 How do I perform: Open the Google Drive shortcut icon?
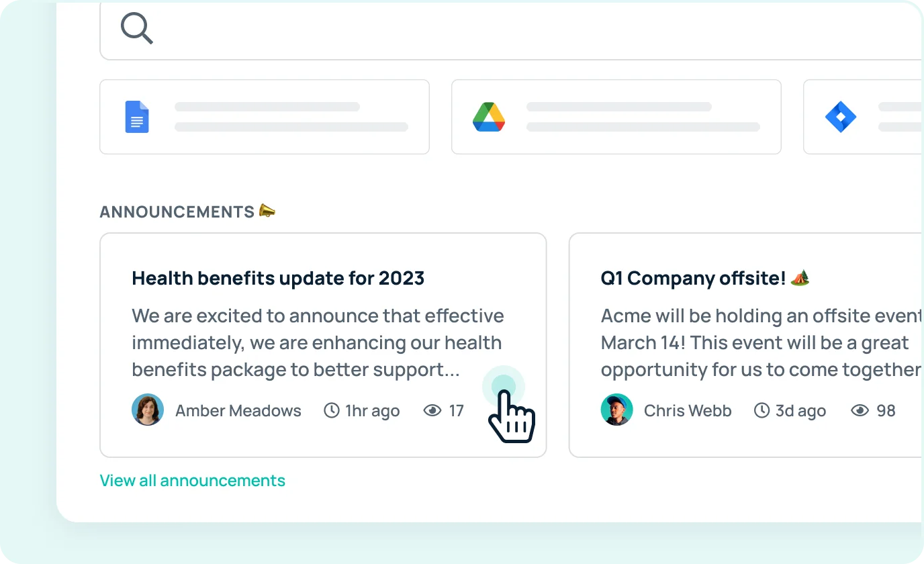(x=489, y=116)
